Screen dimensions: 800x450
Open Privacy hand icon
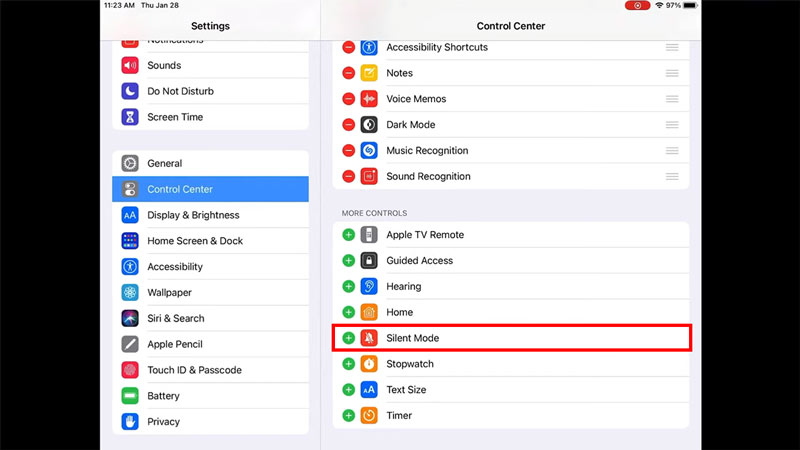point(130,421)
